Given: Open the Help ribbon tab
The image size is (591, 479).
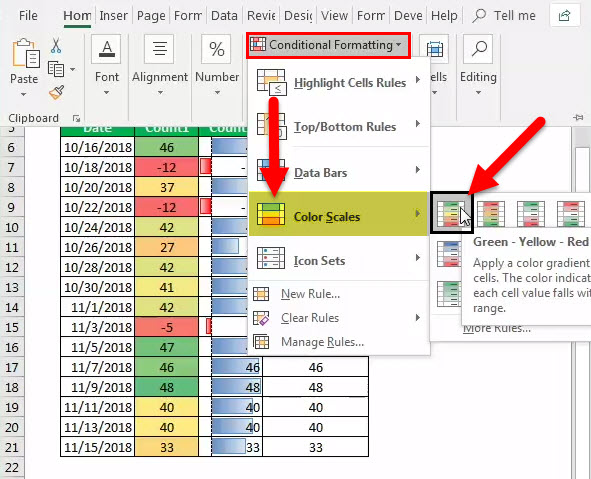Looking at the screenshot, I should pos(444,16).
